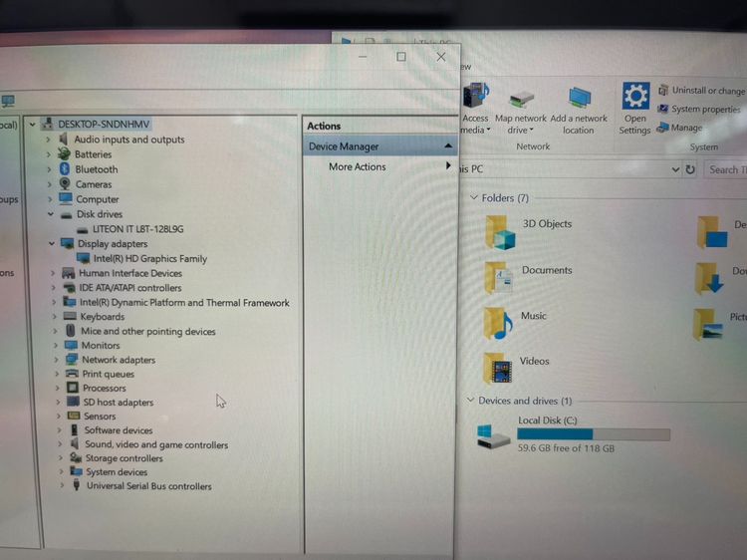This screenshot has height=560, width=747.
Task: Click the SD host adapters icon
Action: coord(73,402)
